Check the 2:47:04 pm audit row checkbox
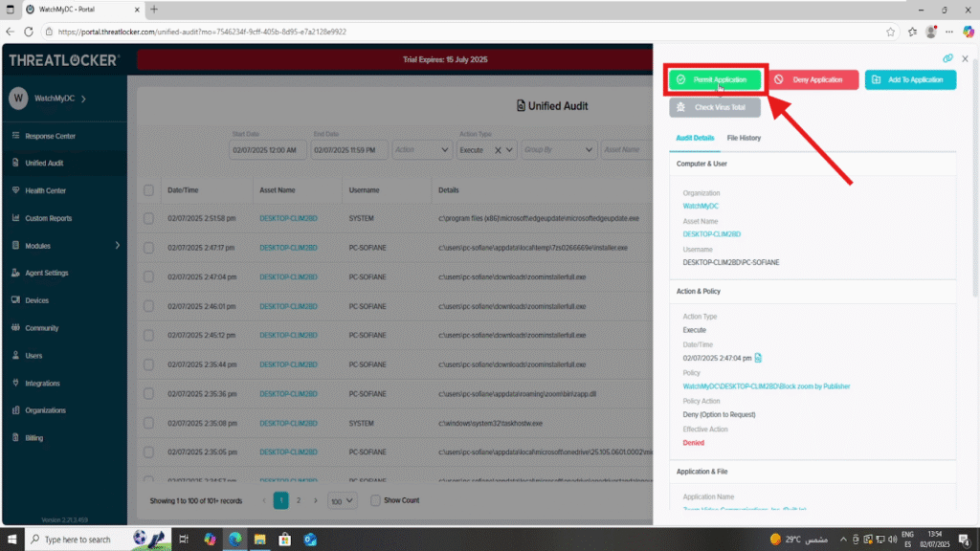Image resolution: width=980 pixels, height=551 pixels. (x=148, y=276)
